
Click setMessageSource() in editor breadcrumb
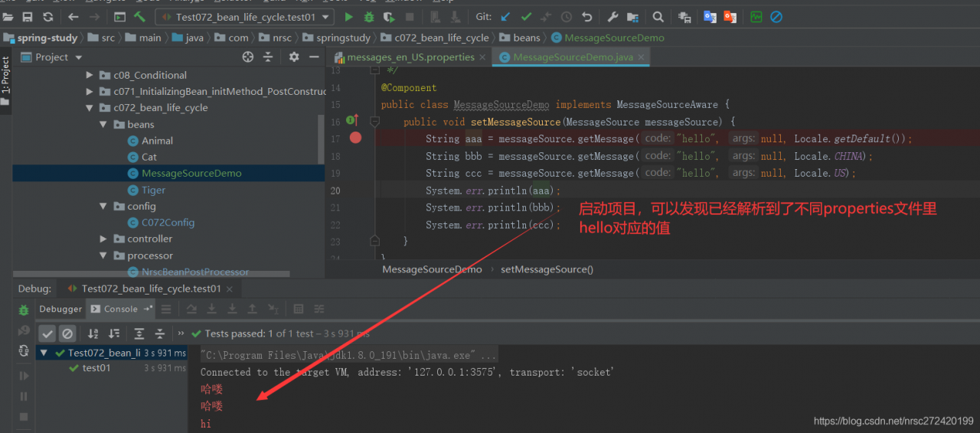pyautogui.click(x=547, y=269)
